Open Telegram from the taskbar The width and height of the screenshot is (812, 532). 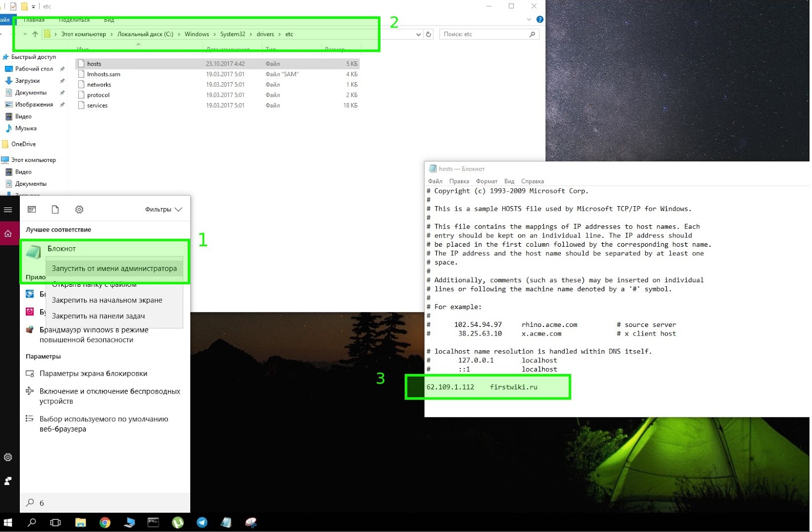pos(202,522)
